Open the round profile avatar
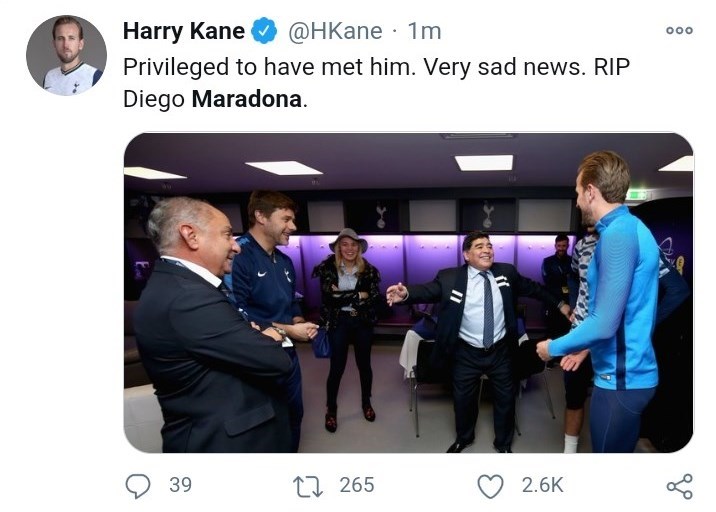This screenshot has width=716, height=512. [66, 56]
